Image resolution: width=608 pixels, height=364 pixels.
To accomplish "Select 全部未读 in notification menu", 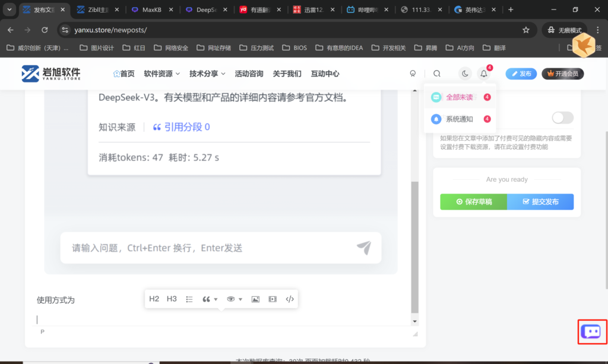I will click(x=459, y=97).
